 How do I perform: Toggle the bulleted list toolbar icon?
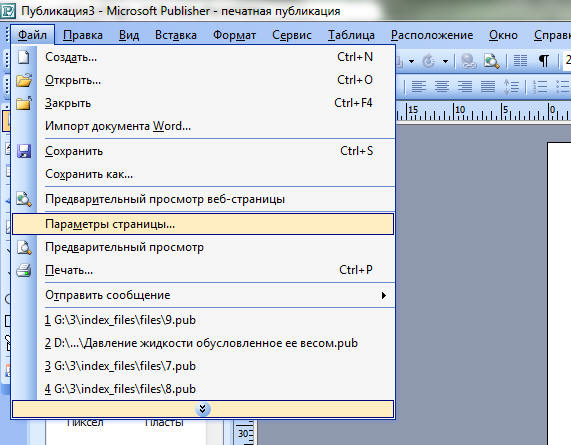click(563, 87)
